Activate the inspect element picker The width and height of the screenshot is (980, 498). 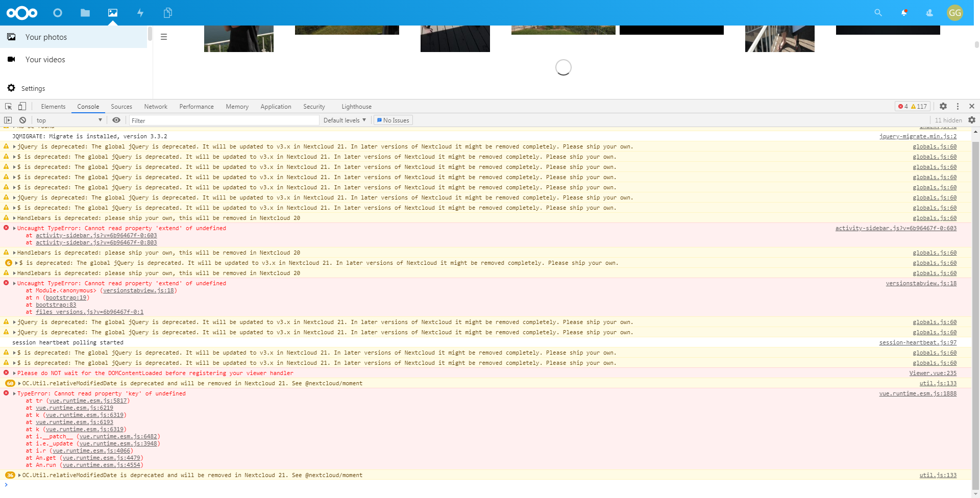[x=9, y=106]
